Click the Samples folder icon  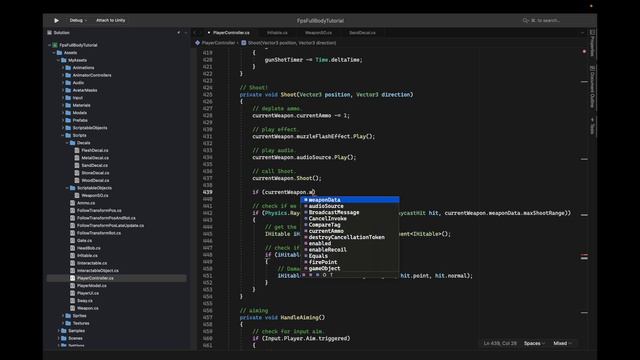(x=64, y=331)
